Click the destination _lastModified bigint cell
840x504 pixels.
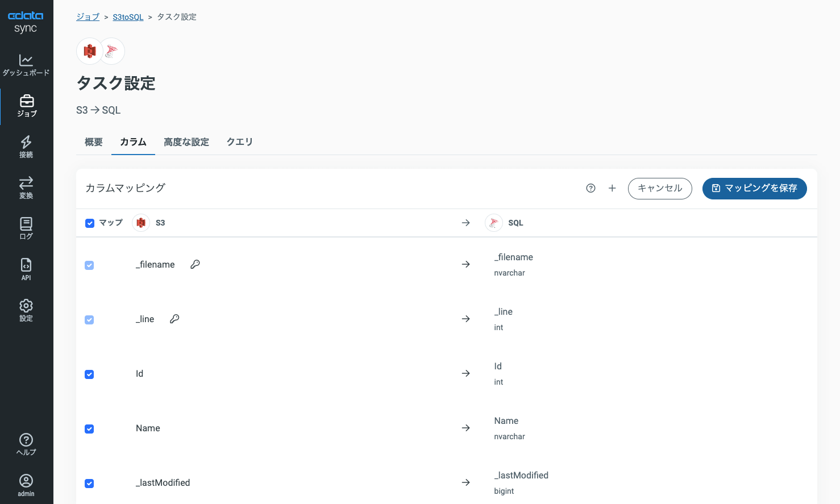coord(521,482)
